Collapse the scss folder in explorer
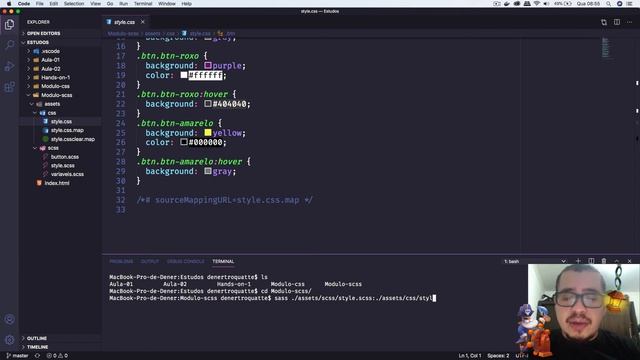The height and width of the screenshot is (360, 640). coord(53,148)
